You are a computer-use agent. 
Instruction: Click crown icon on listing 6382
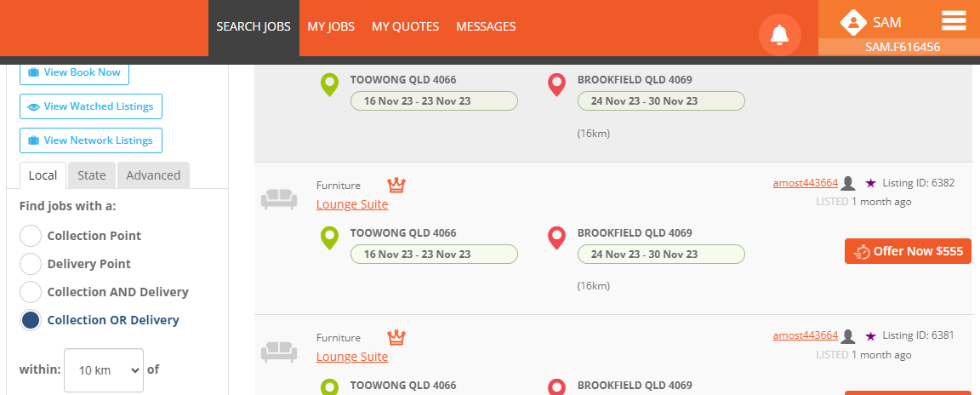click(x=396, y=185)
